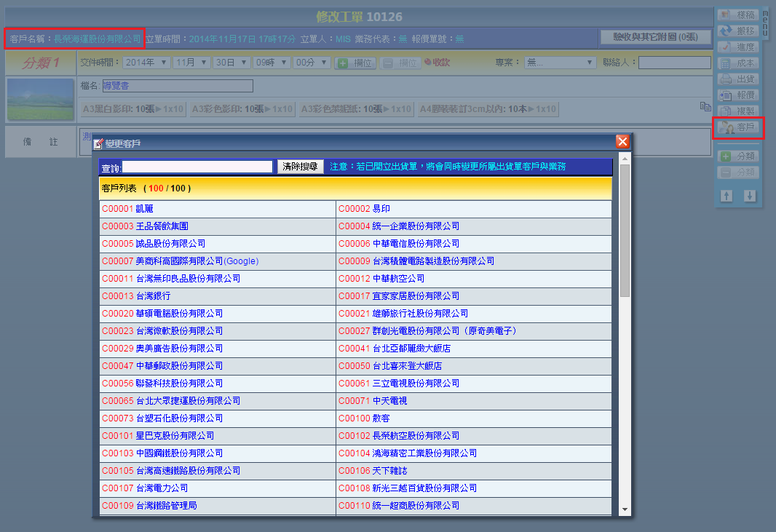Click the 清除搜尋 clear search button

pyautogui.click(x=301, y=167)
